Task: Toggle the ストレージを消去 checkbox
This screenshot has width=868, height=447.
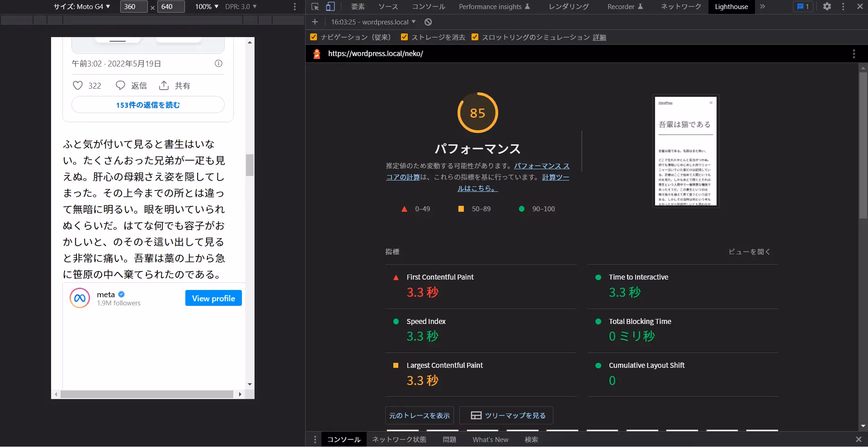Action: tap(404, 37)
